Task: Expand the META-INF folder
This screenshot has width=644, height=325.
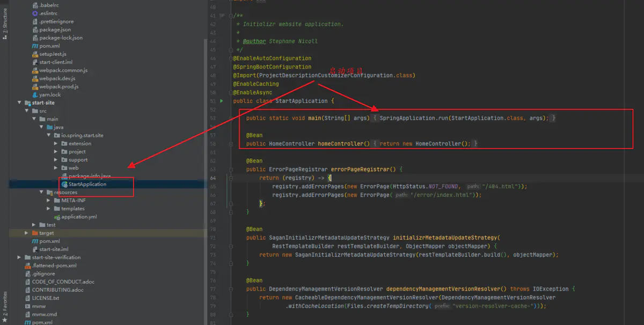Action: click(49, 201)
